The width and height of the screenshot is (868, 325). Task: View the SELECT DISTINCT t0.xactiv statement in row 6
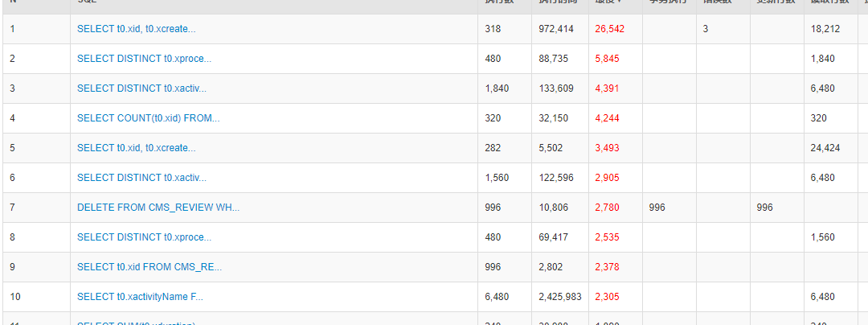tap(141, 178)
